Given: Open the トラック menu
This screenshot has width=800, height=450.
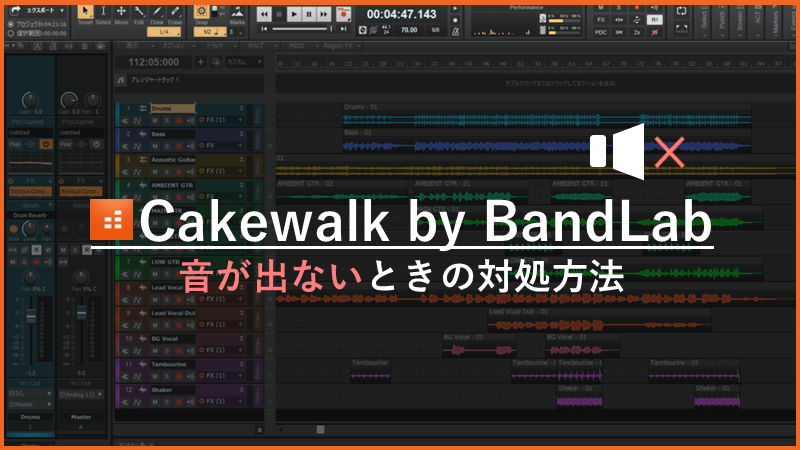Looking at the screenshot, I should (217, 46).
